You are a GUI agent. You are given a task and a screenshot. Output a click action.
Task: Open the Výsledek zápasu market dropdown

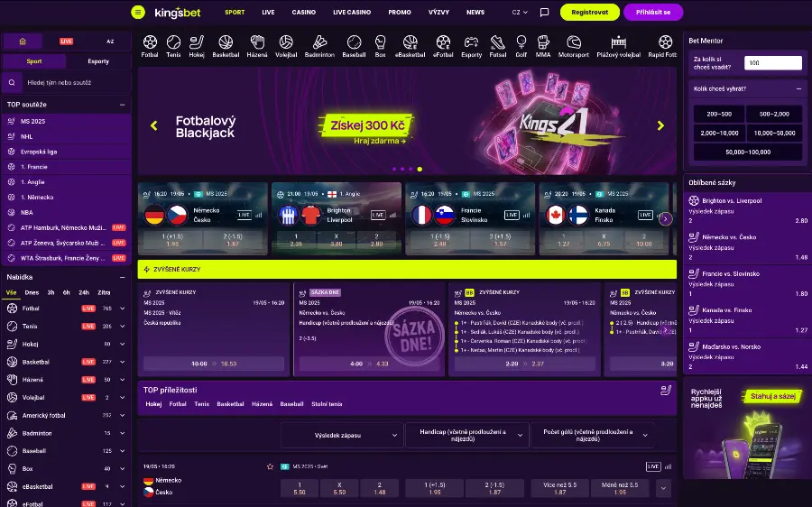point(342,435)
